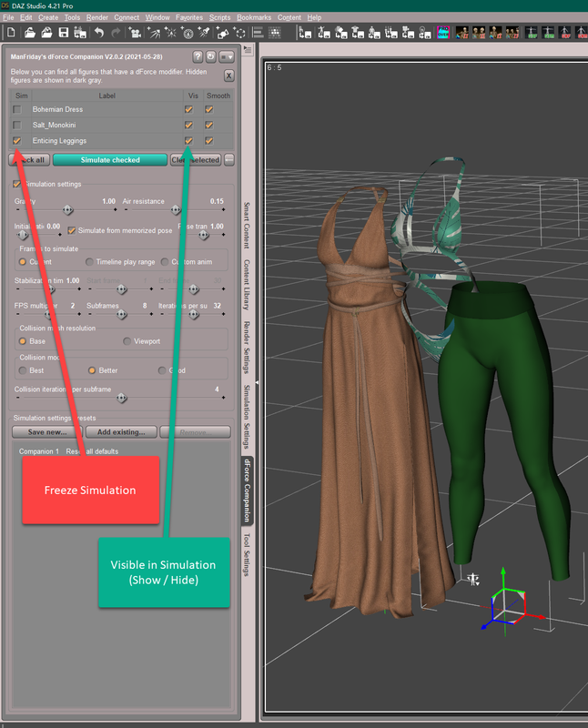Switch to Smart Content tab
The image size is (588, 728).
(247, 226)
